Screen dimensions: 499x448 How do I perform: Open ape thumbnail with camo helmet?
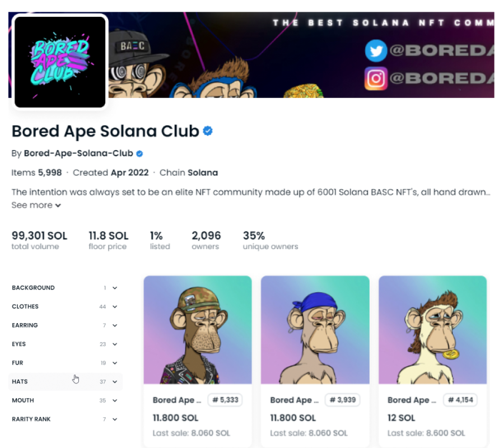pos(198,330)
